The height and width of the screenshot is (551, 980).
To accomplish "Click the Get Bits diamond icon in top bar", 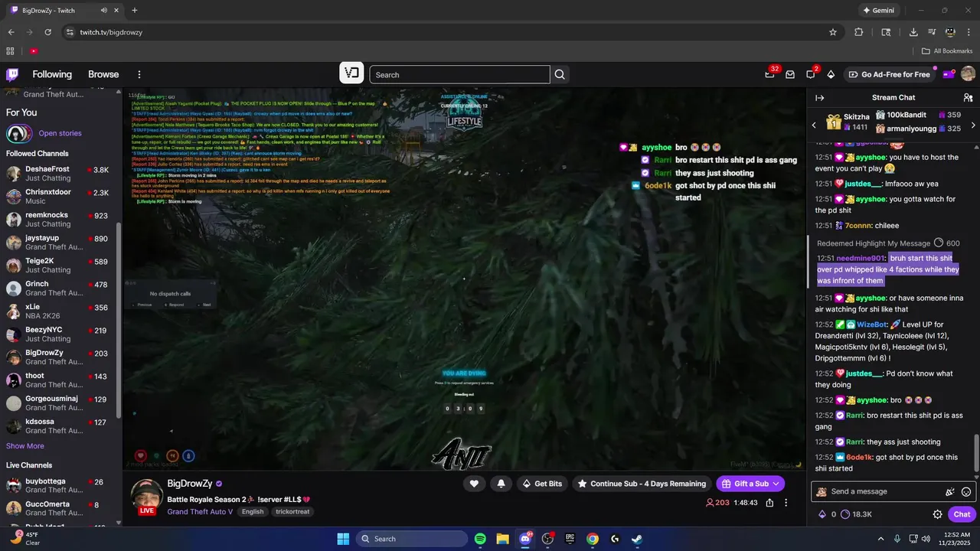I will pyautogui.click(x=831, y=74).
